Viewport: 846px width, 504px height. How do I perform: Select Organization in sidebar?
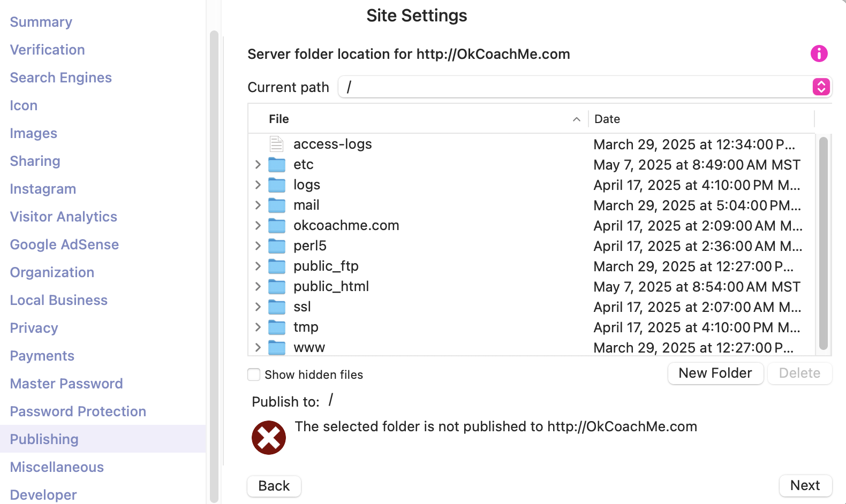tap(52, 272)
